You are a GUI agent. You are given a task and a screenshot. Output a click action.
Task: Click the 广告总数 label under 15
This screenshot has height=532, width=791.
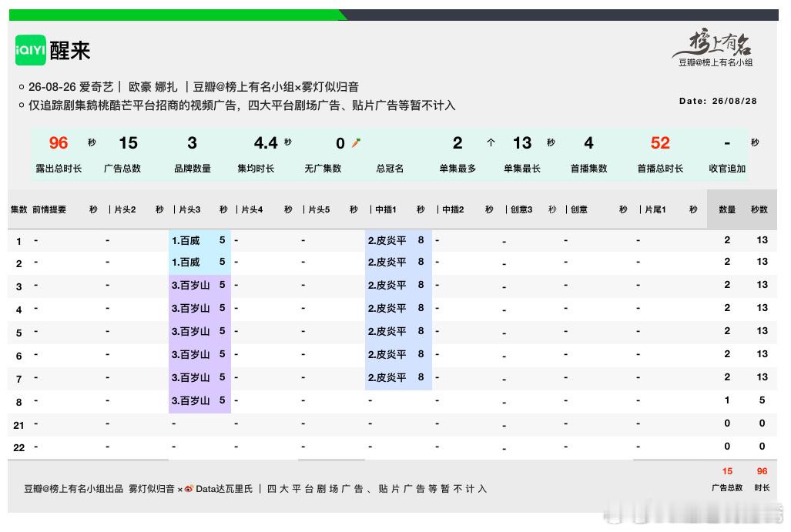click(122, 169)
